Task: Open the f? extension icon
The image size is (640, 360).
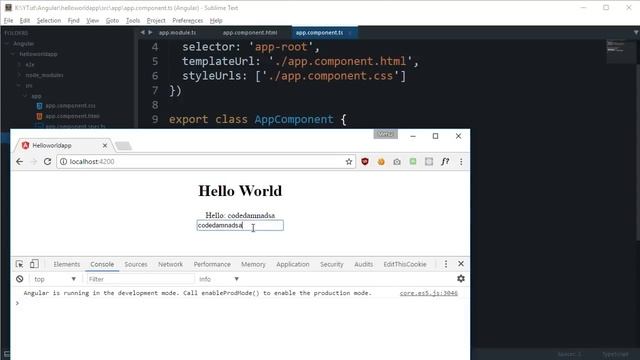Action: pos(445,162)
